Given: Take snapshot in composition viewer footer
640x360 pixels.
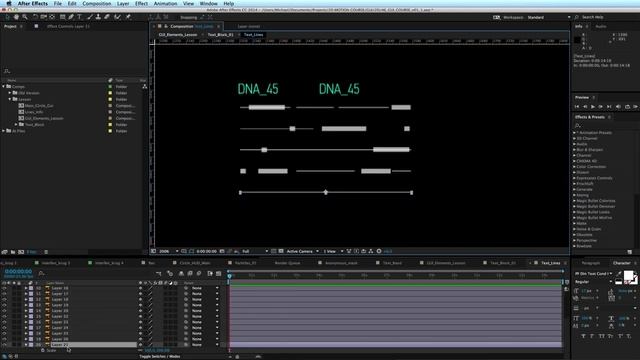Looking at the screenshot, I should click(222, 251).
